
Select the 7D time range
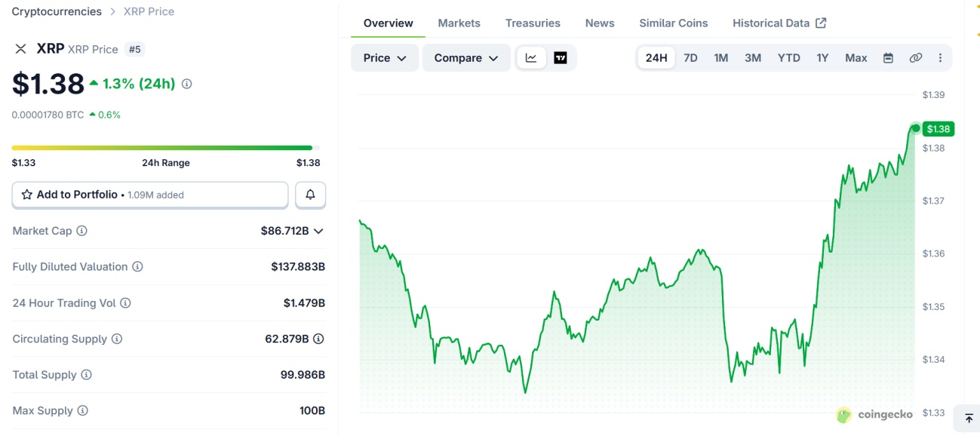tap(690, 58)
